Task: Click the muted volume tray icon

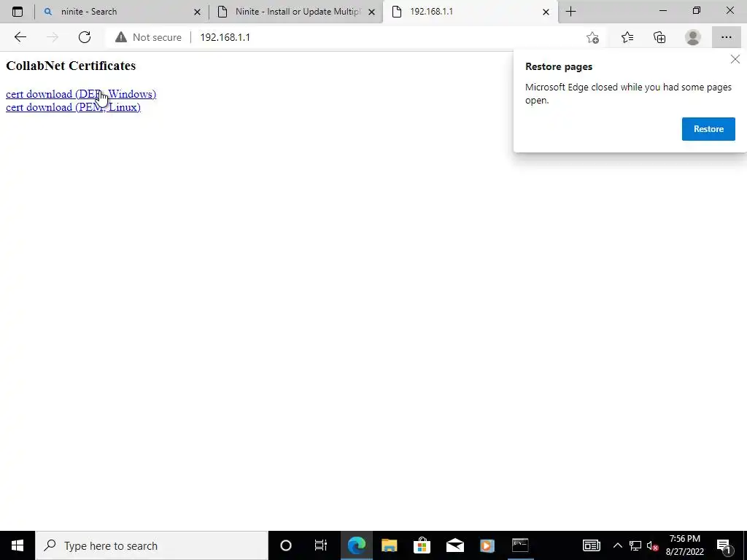Action: pyautogui.click(x=652, y=545)
